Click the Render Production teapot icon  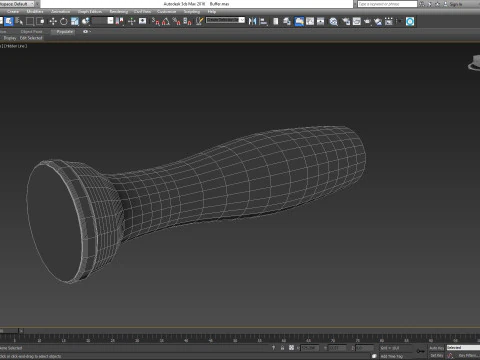pyautogui.click(x=367, y=21)
